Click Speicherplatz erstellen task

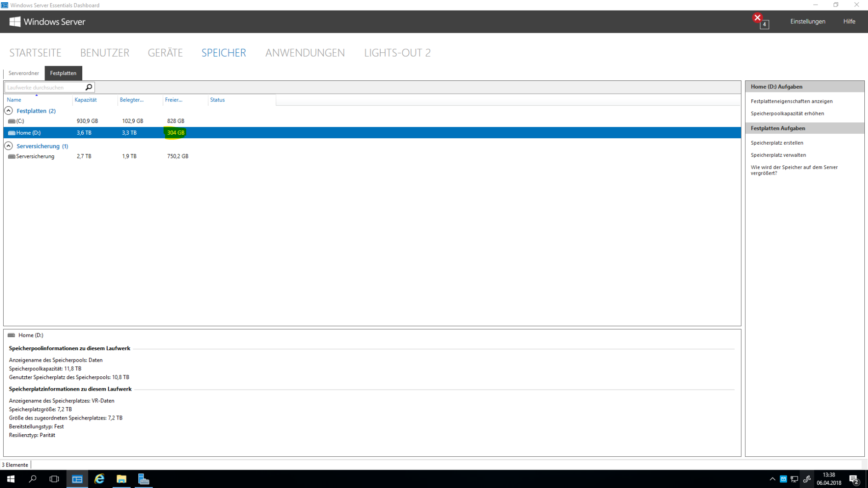click(x=777, y=142)
